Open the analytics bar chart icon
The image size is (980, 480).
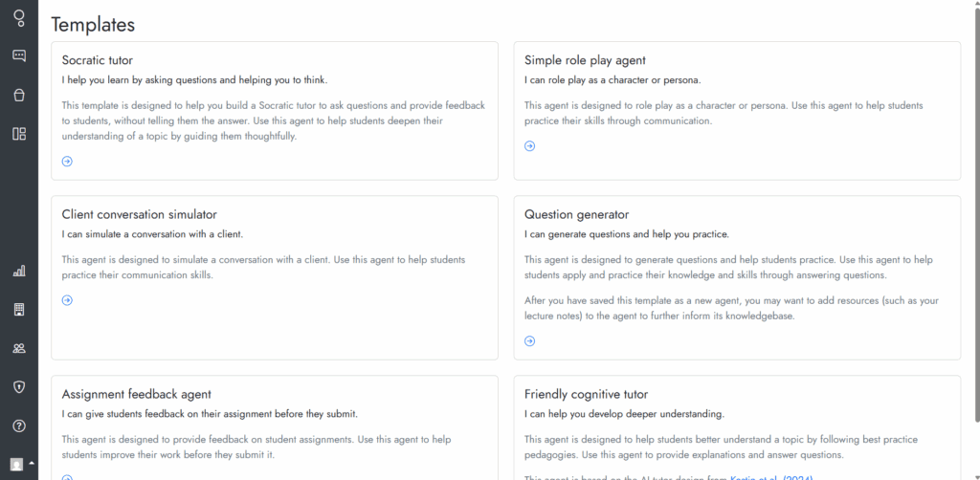(x=19, y=271)
